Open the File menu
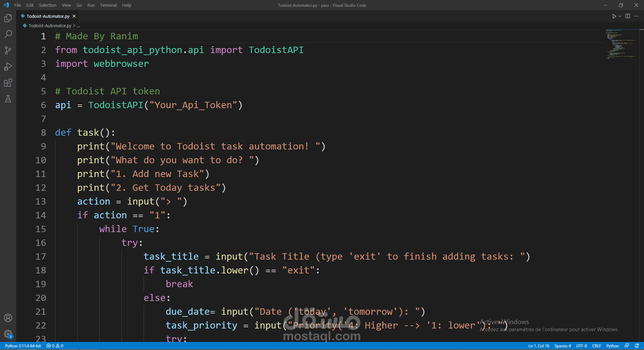Screen dimensions: 644x350 18,5
